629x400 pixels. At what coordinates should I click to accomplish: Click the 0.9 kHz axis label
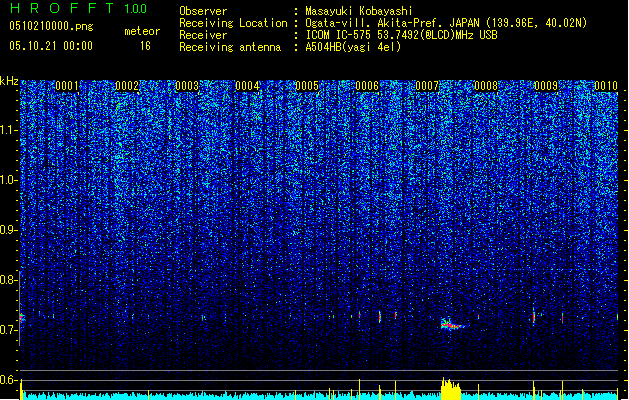coord(8,230)
